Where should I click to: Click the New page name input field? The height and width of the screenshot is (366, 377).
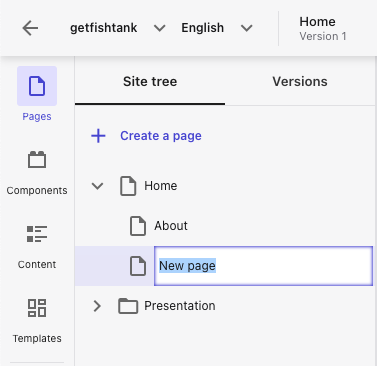[x=263, y=266]
